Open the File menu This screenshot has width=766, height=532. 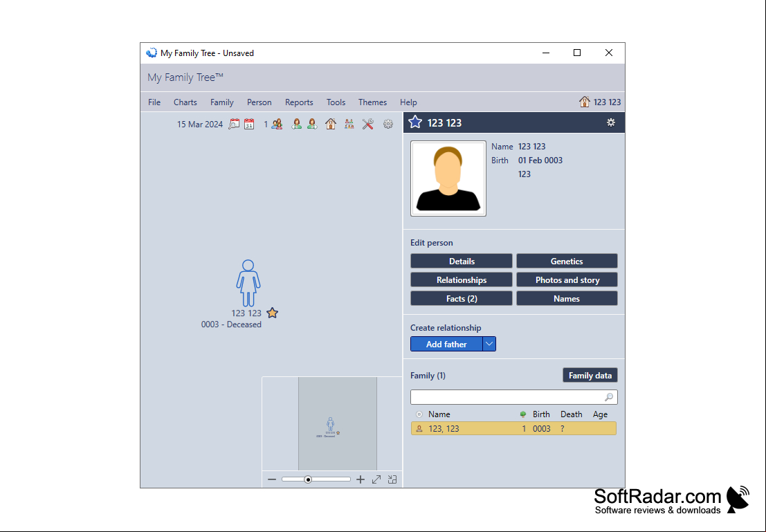(154, 102)
